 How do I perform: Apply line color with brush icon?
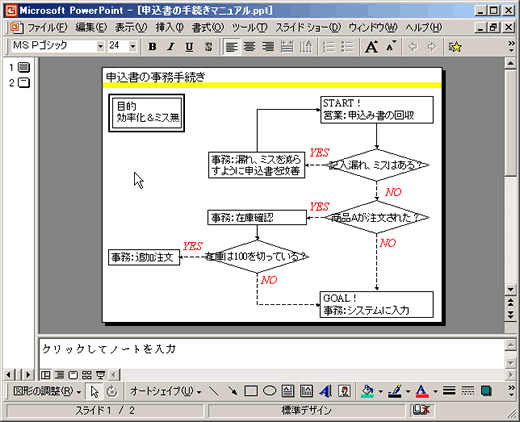[395, 391]
